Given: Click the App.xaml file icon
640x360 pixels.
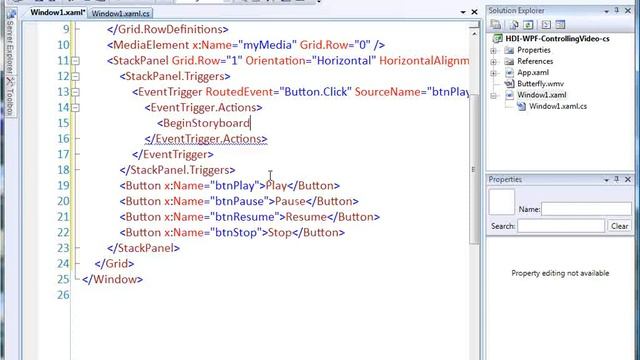Looking at the screenshot, I should point(509,73).
